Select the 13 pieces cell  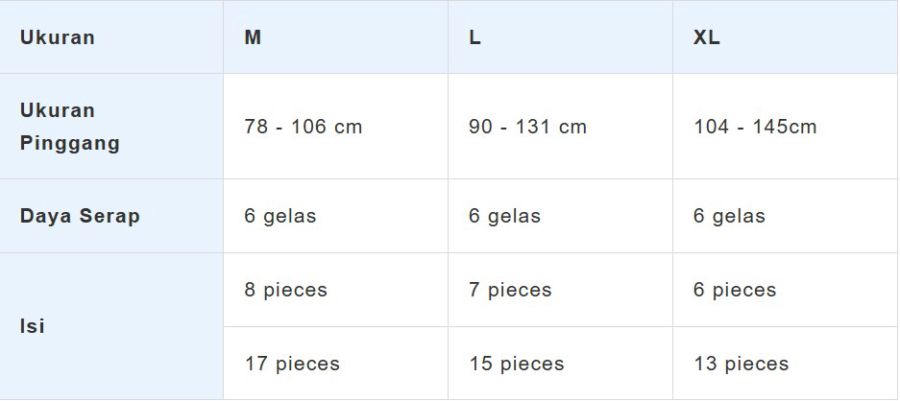pyautogui.click(x=741, y=364)
